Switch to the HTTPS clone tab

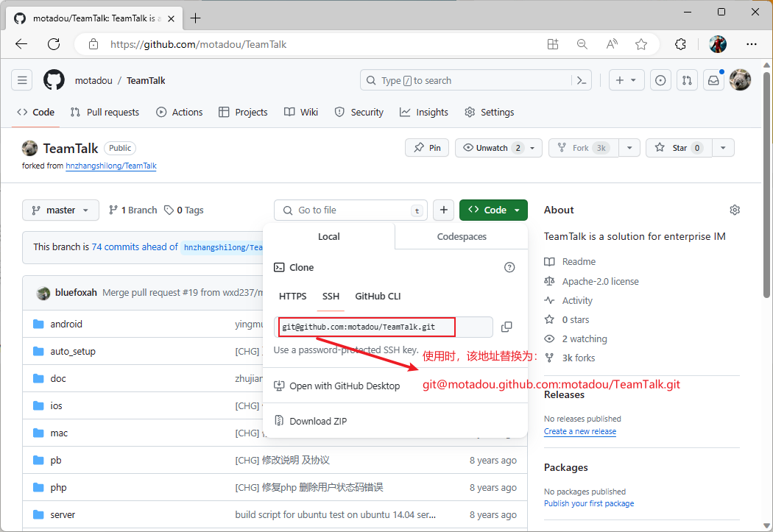[x=292, y=297]
